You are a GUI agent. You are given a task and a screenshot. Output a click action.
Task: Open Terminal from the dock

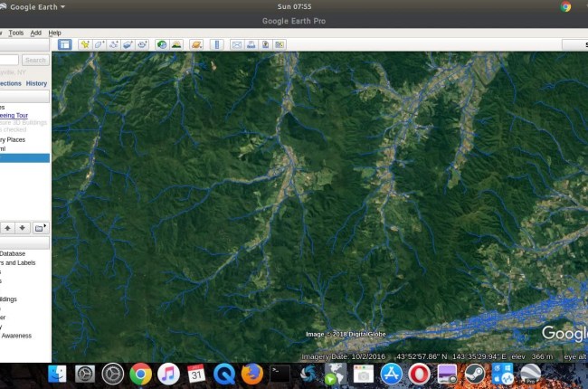click(280, 374)
